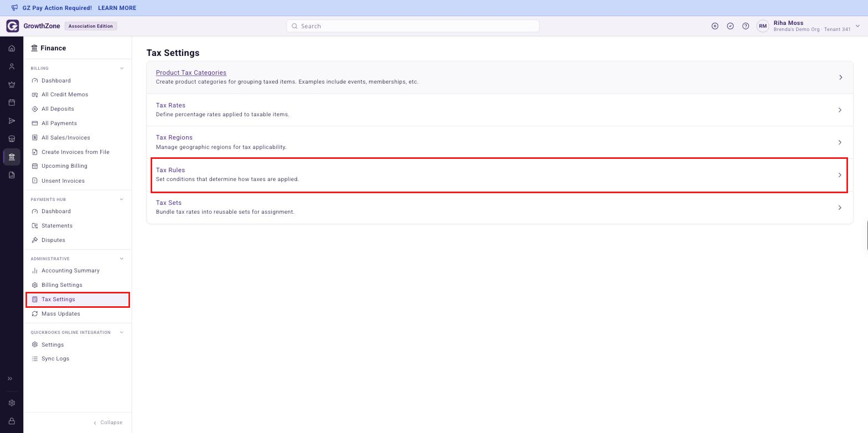Viewport: 868px width, 433px height.
Task: Collapse the Administrative section
Action: [x=122, y=259]
